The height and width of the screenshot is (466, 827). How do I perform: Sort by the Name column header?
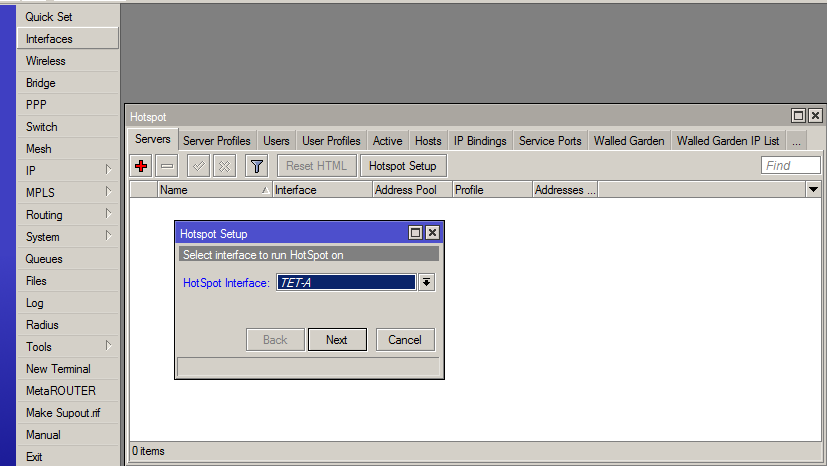[x=215, y=190]
